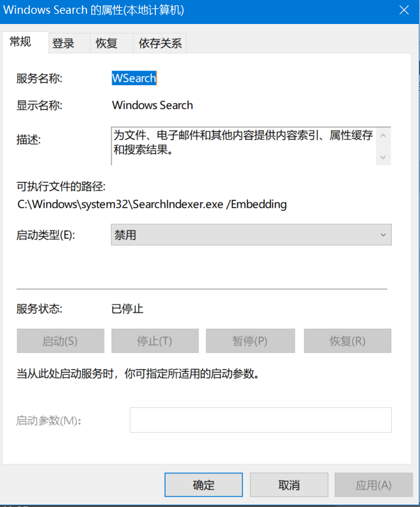
Task: Click the 停止(T) button
Action: (x=154, y=341)
